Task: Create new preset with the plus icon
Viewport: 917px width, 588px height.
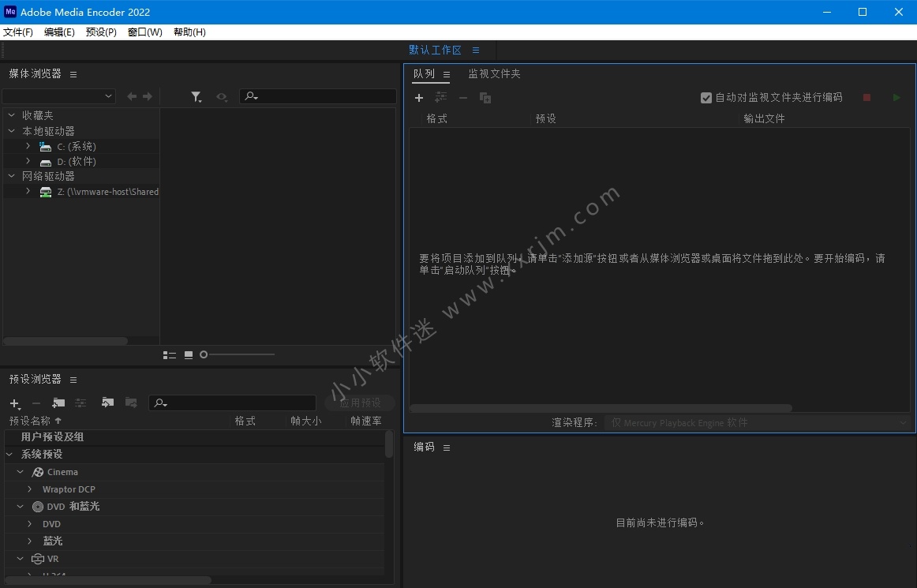Action: (x=14, y=403)
